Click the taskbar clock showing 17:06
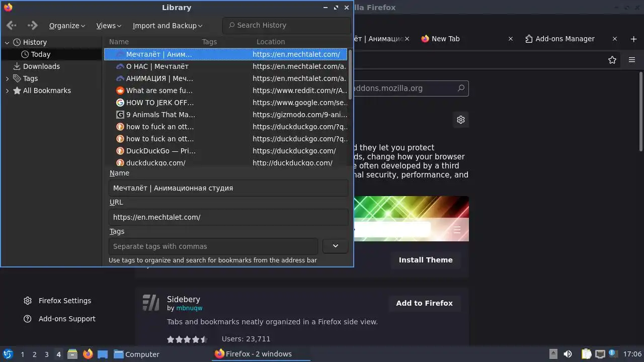The image size is (644, 362). click(632, 354)
